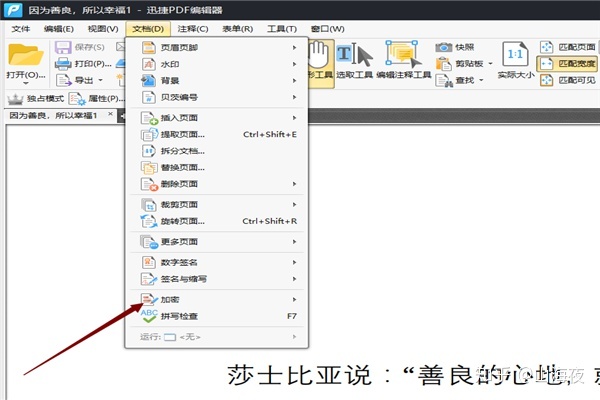Screen dimensions: 600x400
Task: Toggle 匹配宽度 fit width
Action: (x=567, y=64)
